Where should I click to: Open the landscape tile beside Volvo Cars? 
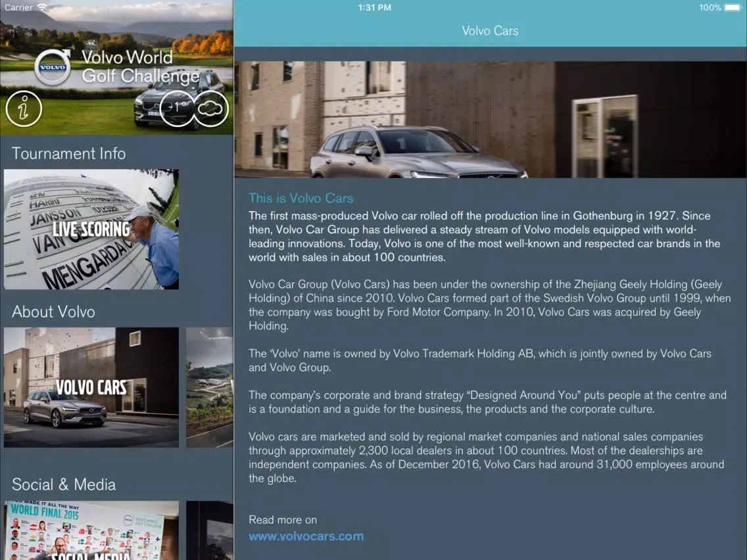[x=210, y=387]
